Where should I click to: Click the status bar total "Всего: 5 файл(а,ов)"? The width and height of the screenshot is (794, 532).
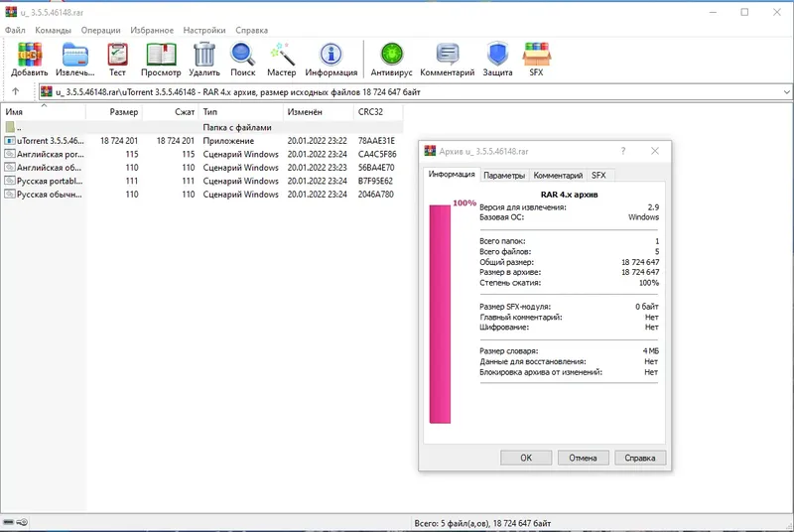(482, 523)
